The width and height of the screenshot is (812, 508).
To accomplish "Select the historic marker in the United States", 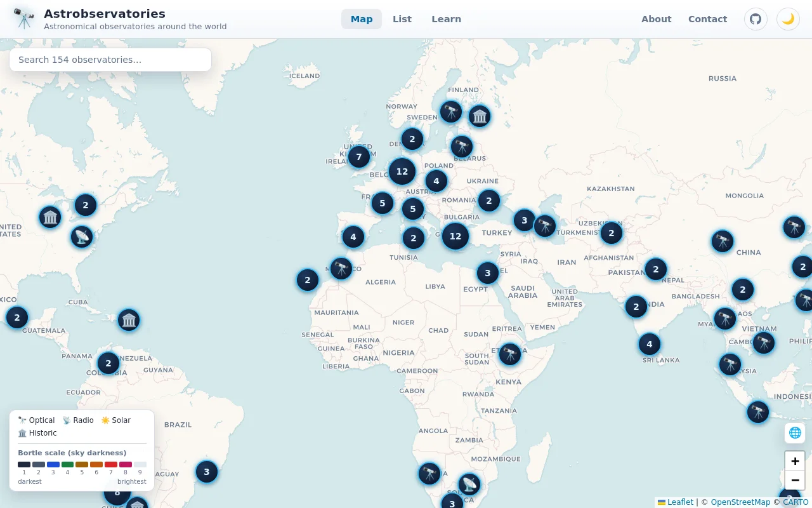I will (50, 217).
